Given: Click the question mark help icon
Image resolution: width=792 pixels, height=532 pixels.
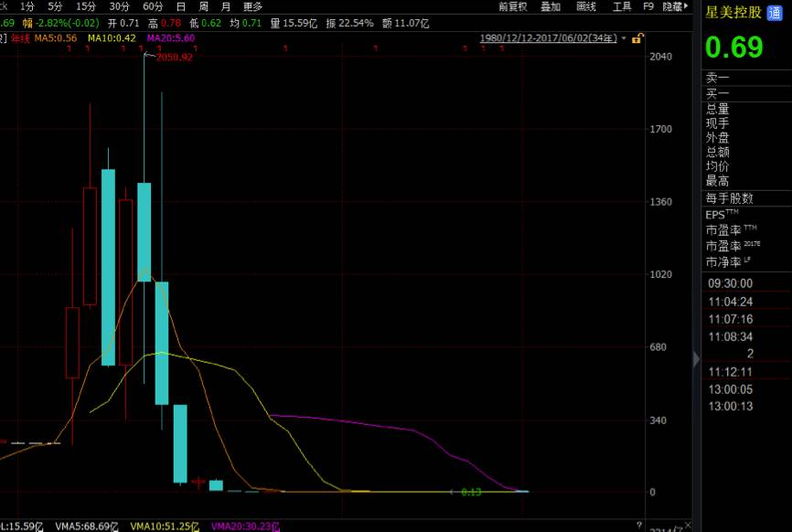Looking at the screenshot, I should coord(637,526).
